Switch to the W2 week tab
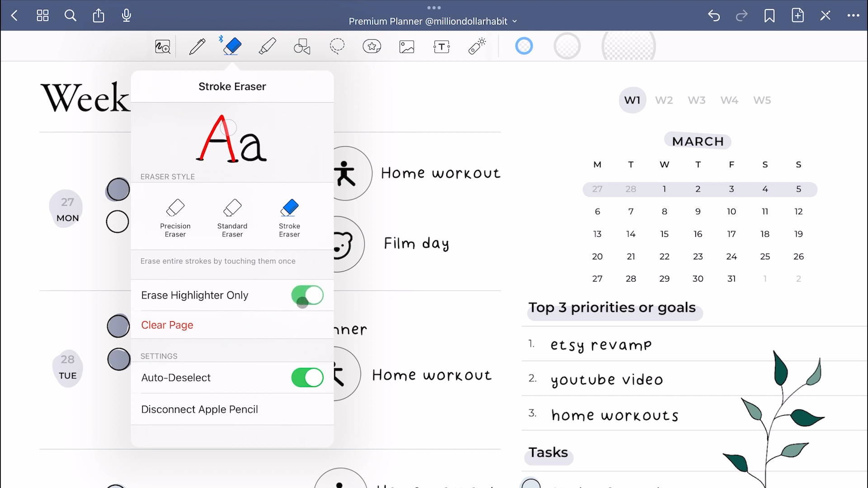This screenshot has height=488, width=868. [x=664, y=100]
